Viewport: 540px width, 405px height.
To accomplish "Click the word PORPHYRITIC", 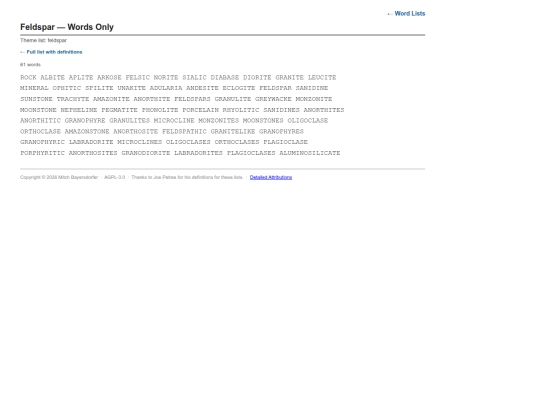I will (42, 153).
